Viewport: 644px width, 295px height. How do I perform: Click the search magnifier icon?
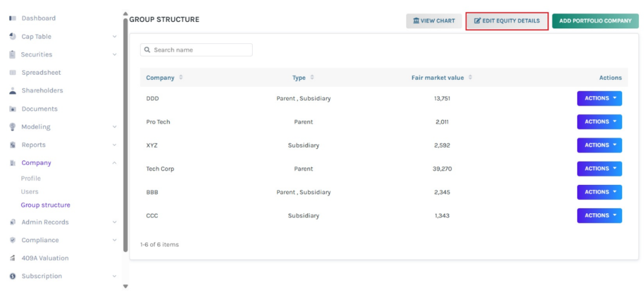147,50
